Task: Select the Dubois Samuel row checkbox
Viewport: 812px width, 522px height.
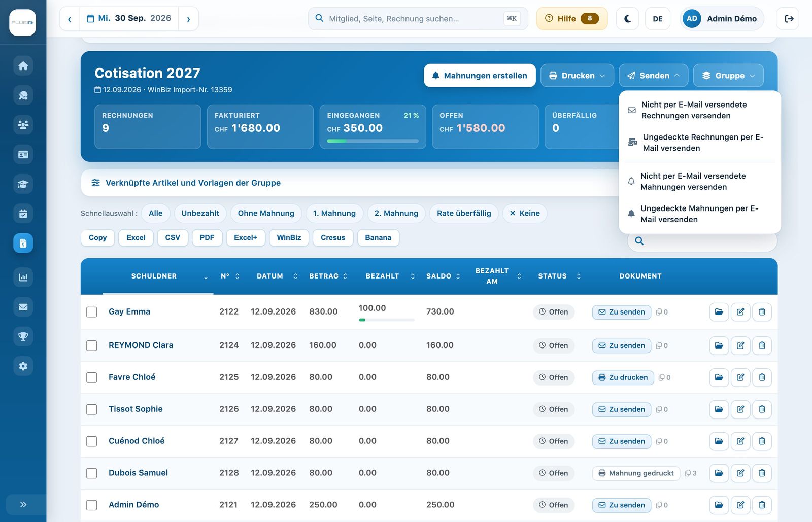Action: click(x=91, y=473)
